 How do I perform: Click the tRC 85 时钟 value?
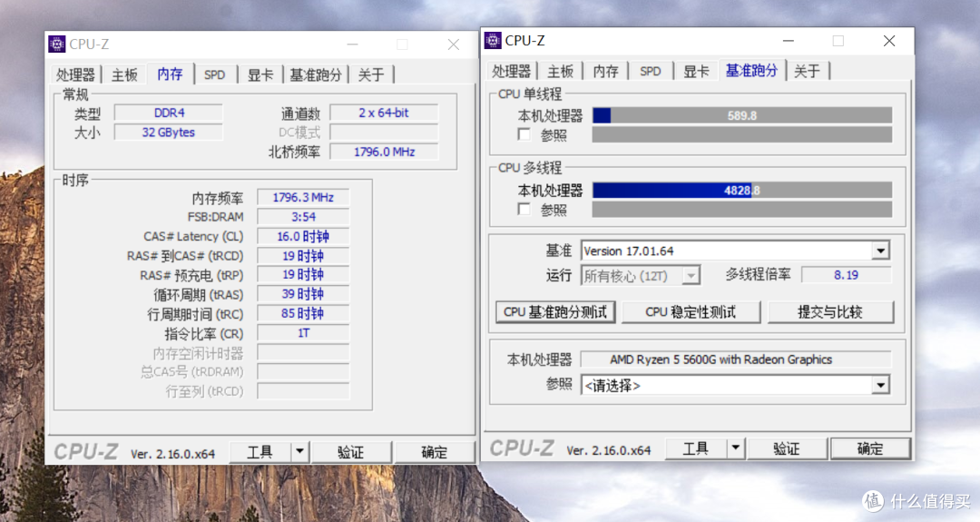303,314
